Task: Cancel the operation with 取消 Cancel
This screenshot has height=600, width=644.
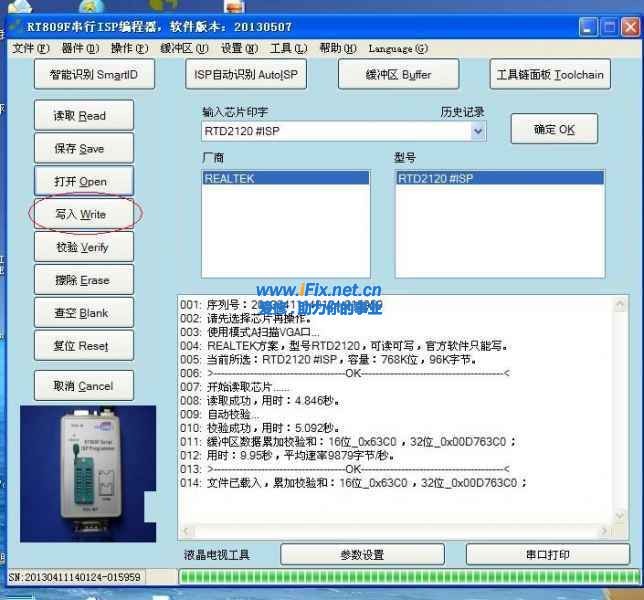Action: [85, 386]
